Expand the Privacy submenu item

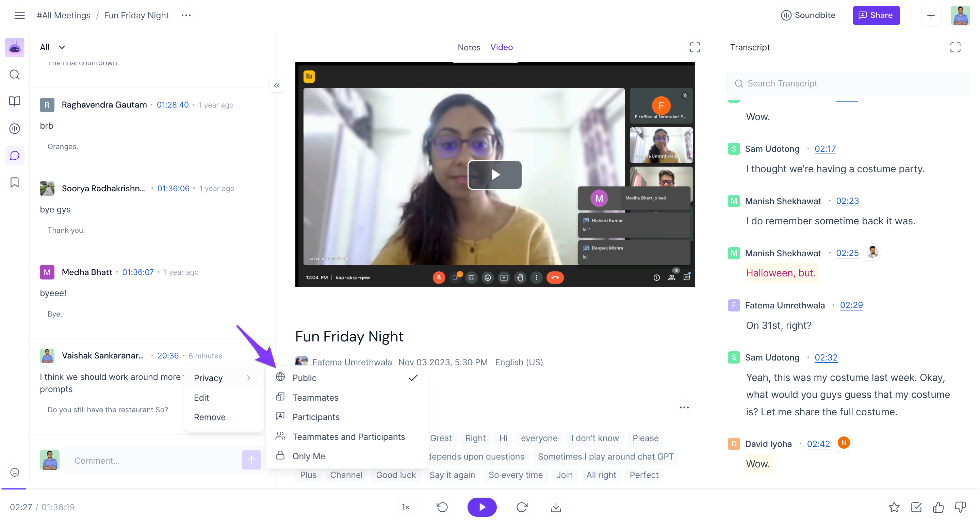point(223,378)
